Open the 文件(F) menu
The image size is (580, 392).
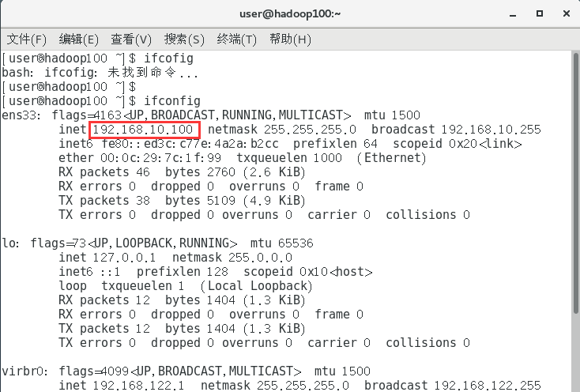click(x=27, y=40)
